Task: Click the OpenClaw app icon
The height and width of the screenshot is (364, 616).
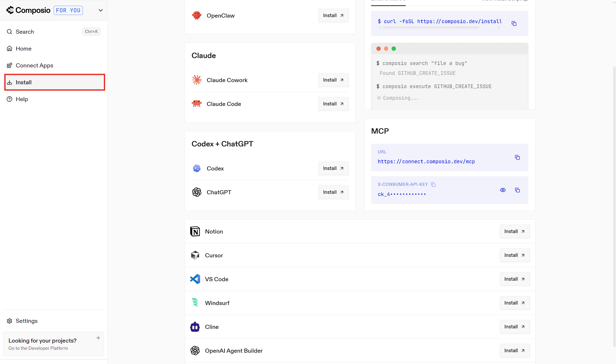Action: click(x=197, y=15)
